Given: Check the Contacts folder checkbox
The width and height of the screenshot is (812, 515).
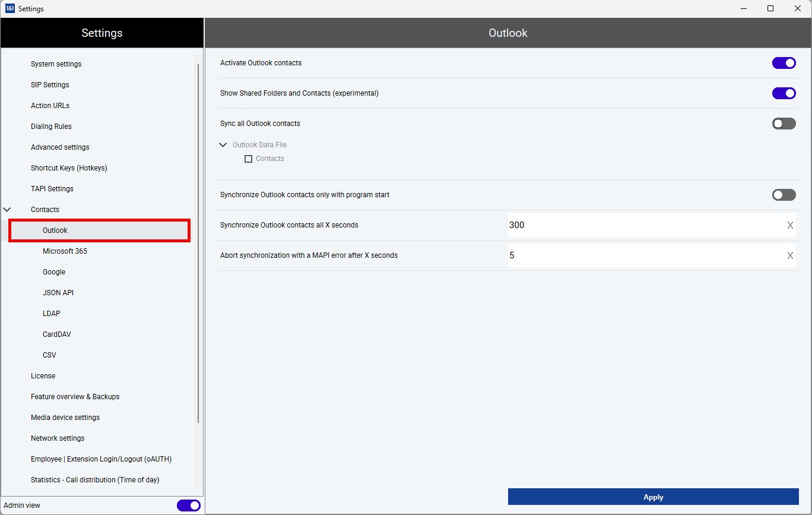Looking at the screenshot, I should click(x=249, y=159).
